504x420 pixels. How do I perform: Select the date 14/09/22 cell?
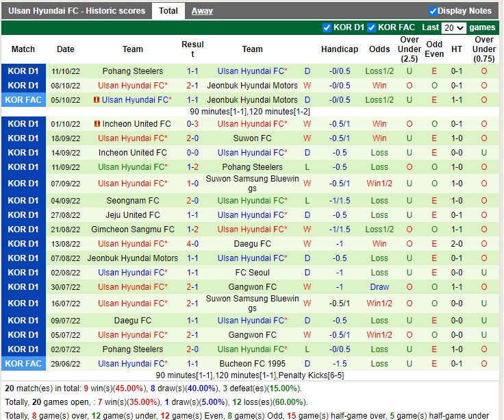click(66, 153)
